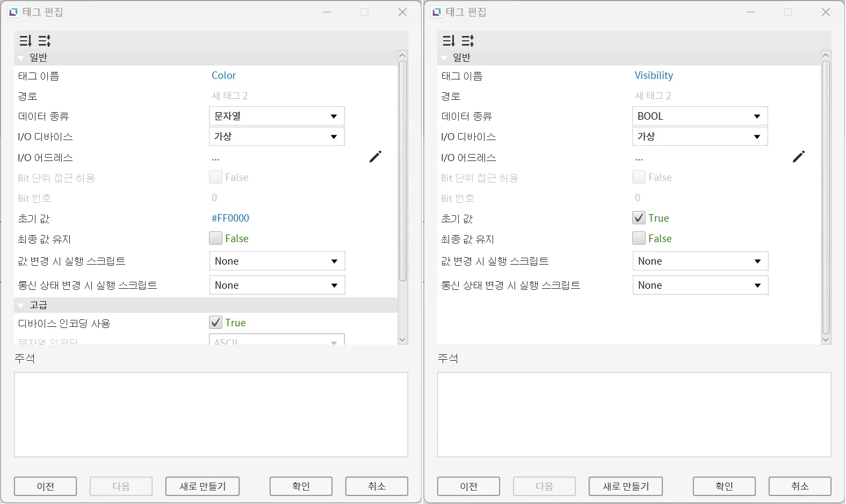
Task: Click the #FF0000 initial value field
Action: pos(230,218)
